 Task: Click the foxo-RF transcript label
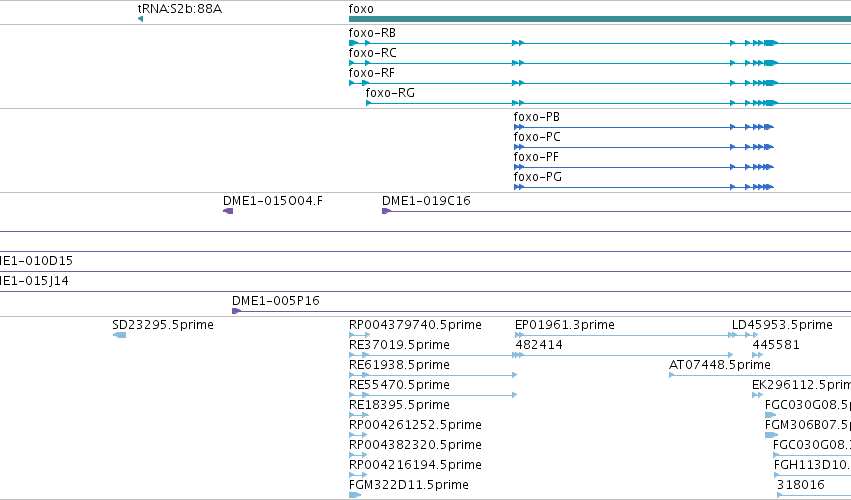point(371,73)
